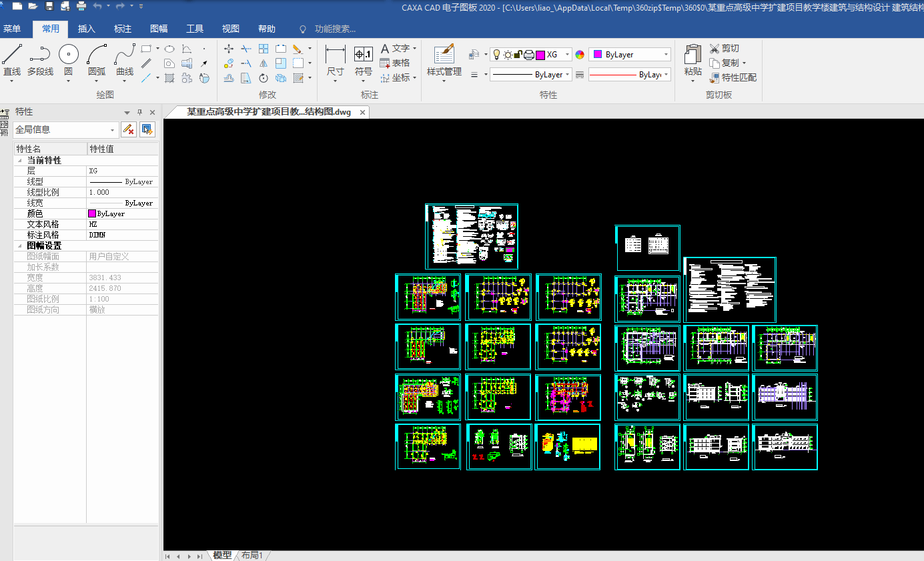Screen dimensions: 924x561
Task: Close the 特性 properties panel
Action: coord(152,112)
